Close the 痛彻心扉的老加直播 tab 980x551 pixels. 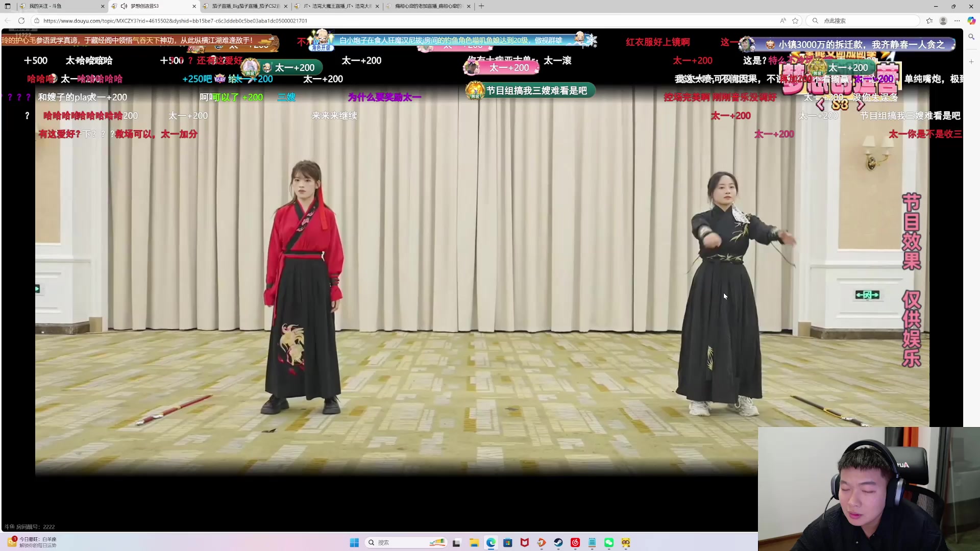coord(469,6)
